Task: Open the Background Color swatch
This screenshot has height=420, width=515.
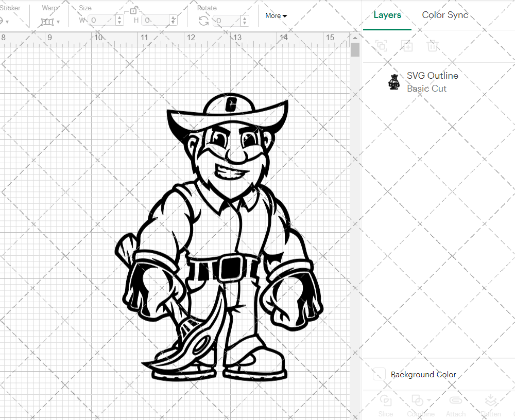Action: click(x=379, y=374)
